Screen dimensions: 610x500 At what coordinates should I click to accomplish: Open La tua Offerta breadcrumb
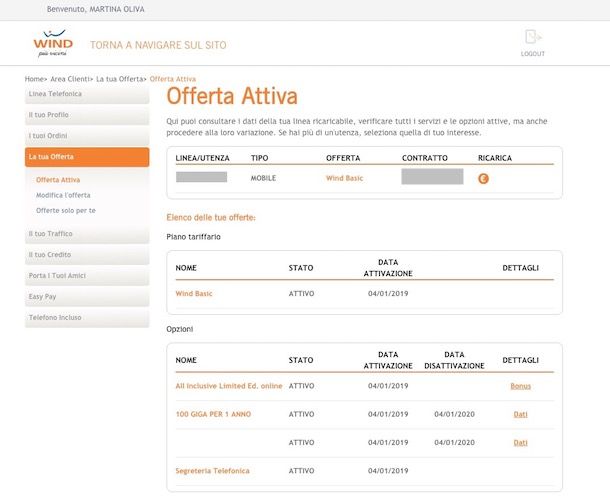pyautogui.click(x=119, y=79)
